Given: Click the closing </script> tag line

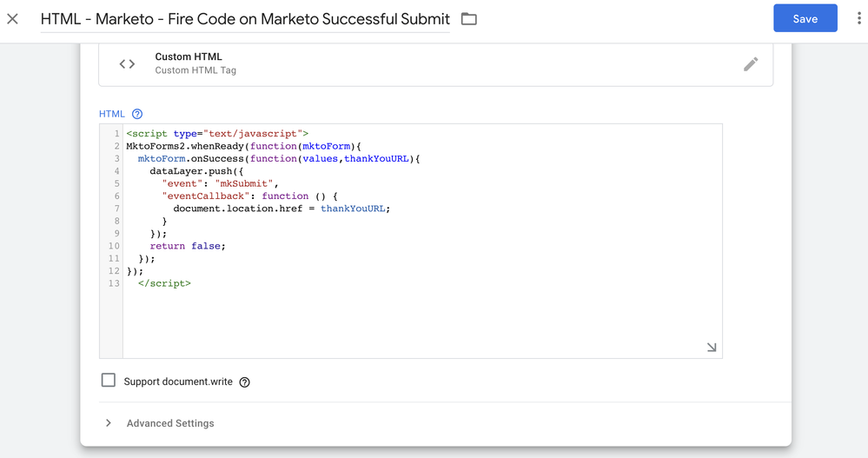Looking at the screenshot, I should click(x=164, y=283).
